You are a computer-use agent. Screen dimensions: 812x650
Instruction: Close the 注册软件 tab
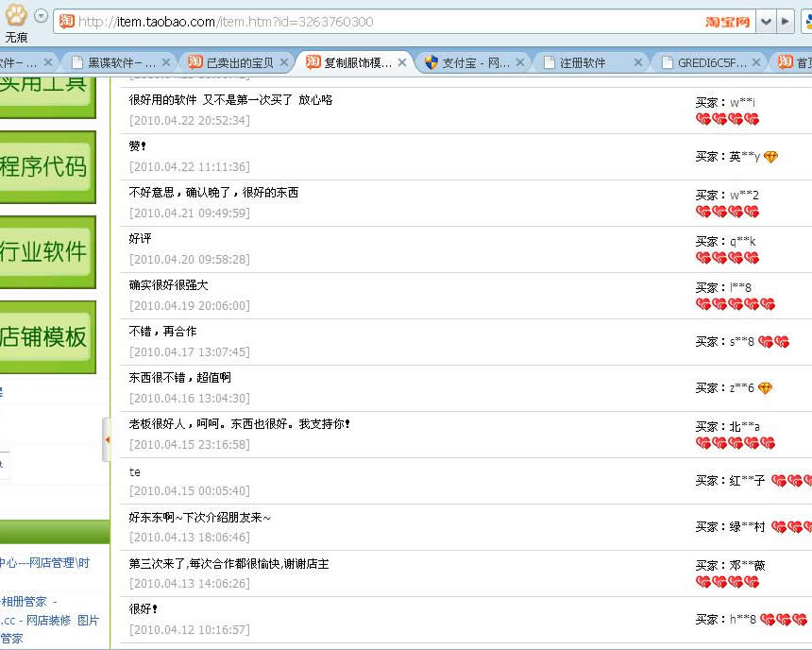(638, 62)
